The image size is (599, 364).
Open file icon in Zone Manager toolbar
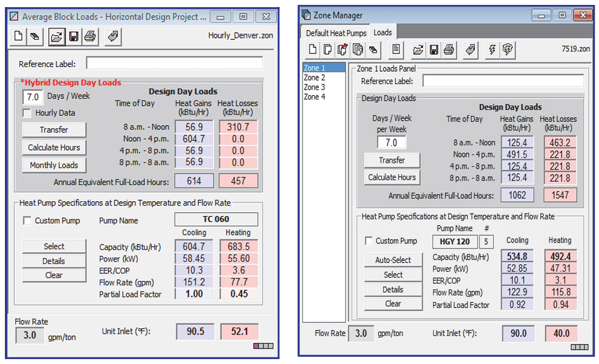[x=418, y=50]
